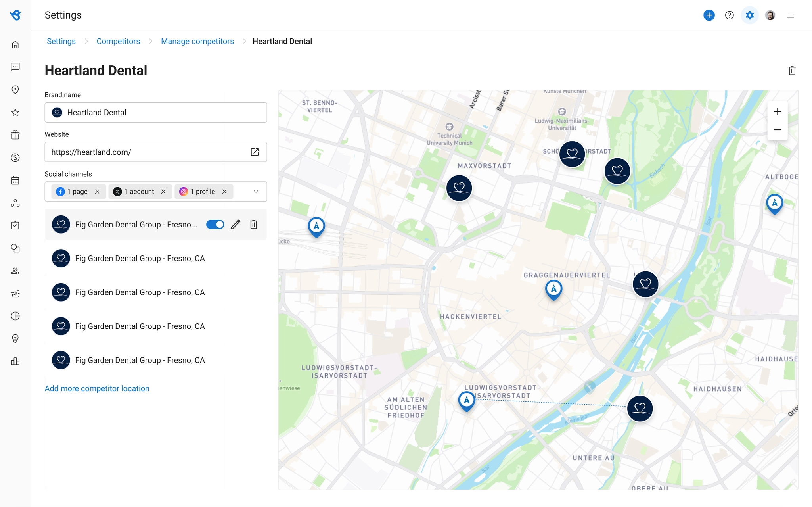812x507 pixels.
Task: Open the Payments dollar icon in sidebar
Action: click(x=15, y=158)
